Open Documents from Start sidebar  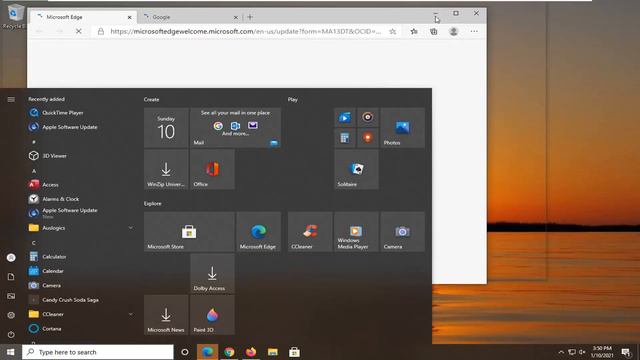pos(11,277)
